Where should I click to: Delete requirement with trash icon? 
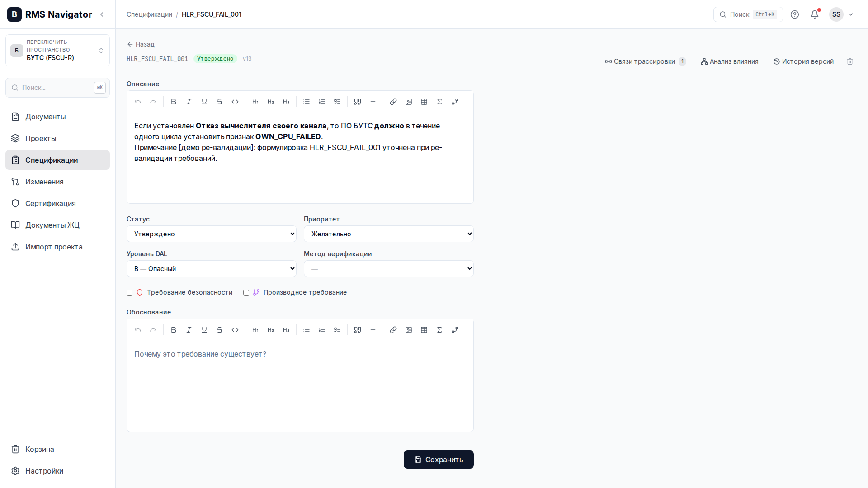click(850, 61)
